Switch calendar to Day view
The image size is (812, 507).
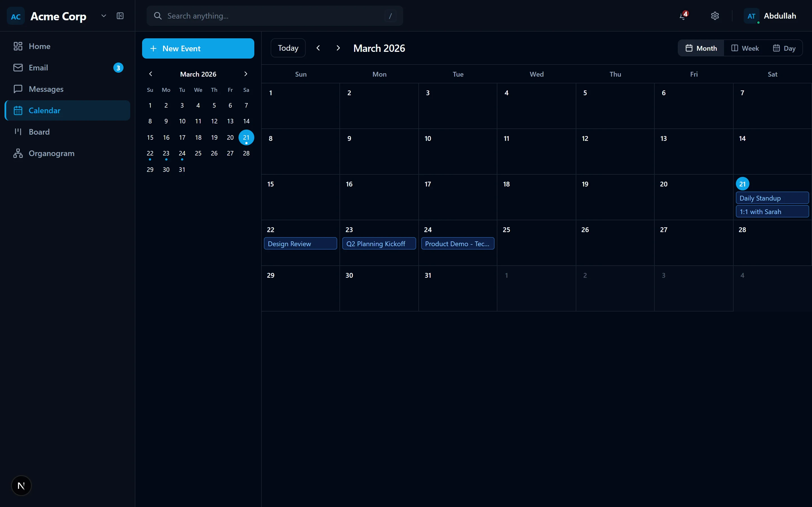pyautogui.click(x=784, y=48)
